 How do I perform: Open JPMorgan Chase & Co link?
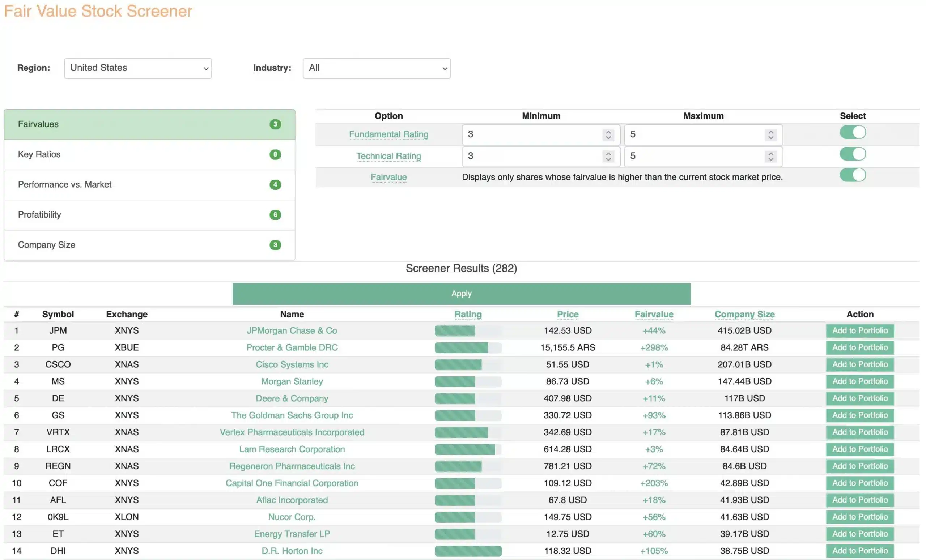[x=292, y=330]
